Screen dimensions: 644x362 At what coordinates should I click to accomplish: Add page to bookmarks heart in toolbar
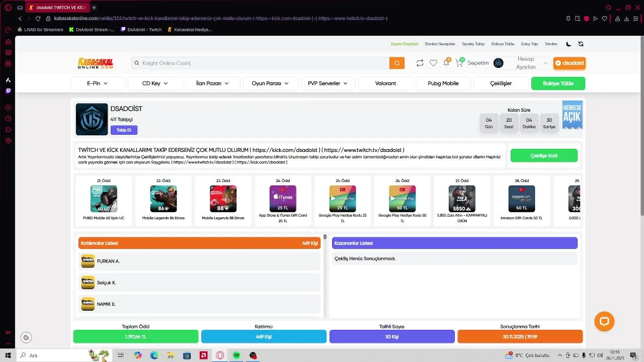(x=605, y=19)
